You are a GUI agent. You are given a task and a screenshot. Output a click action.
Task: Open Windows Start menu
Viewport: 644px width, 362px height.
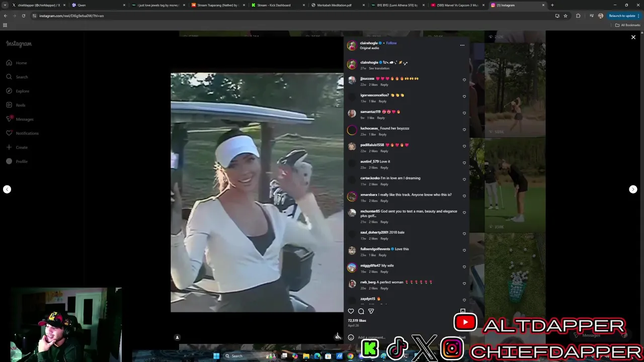click(x=216, y=356)
